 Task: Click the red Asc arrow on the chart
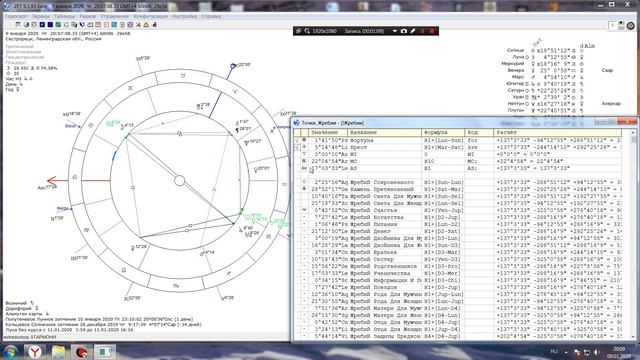(x=57, y=180)
